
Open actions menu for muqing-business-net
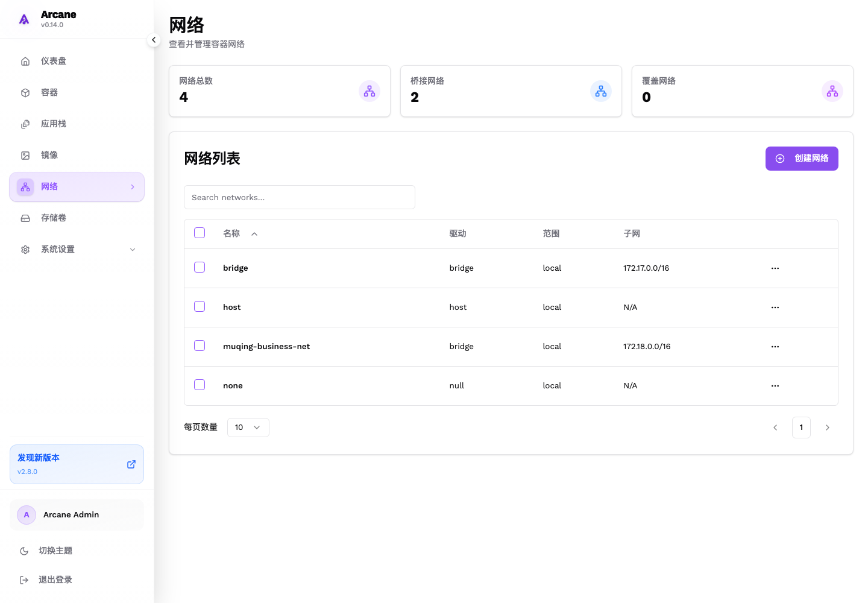775,347
